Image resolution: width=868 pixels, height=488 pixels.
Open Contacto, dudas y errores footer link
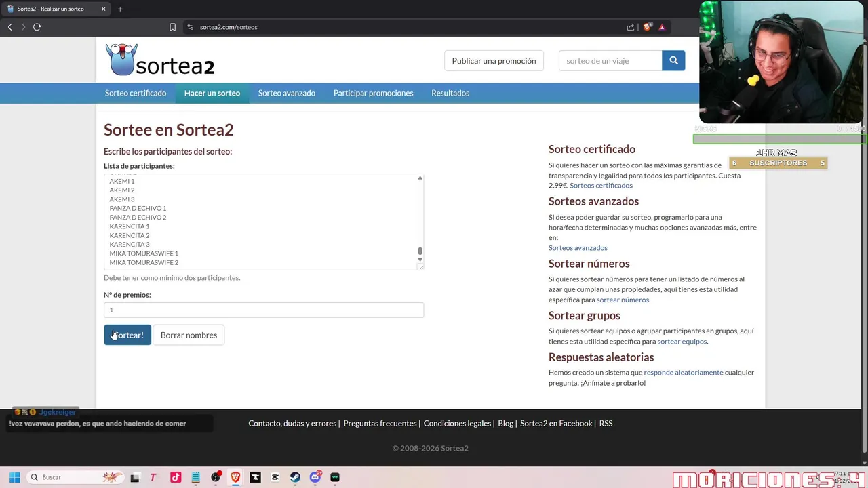292,423
